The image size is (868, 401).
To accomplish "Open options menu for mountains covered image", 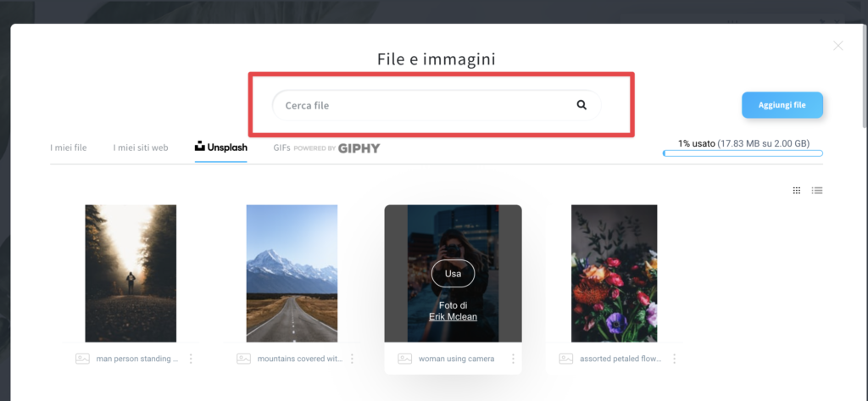I will pyautogui.click(x=352, y=359).
